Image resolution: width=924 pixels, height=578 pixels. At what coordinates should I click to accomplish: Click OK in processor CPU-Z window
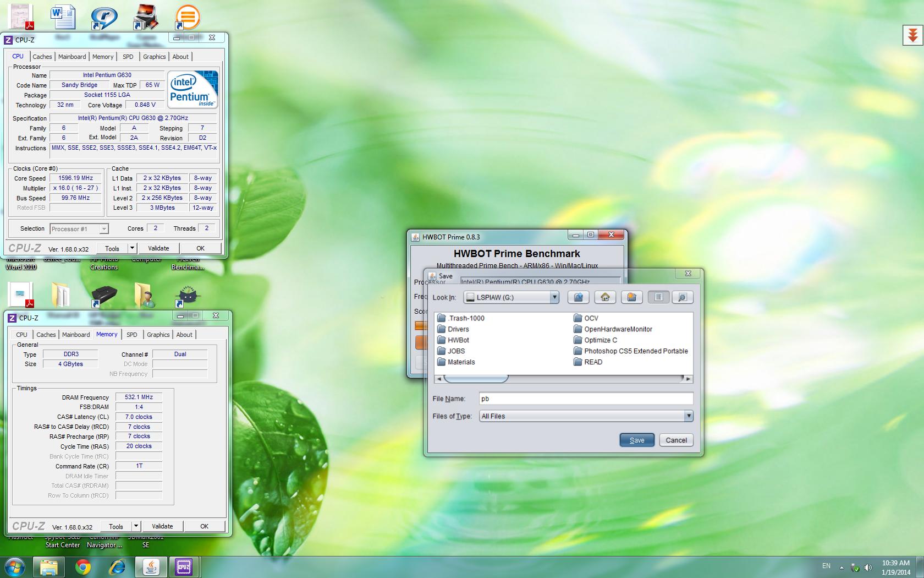pyautogui.click(x=201, y=248)
